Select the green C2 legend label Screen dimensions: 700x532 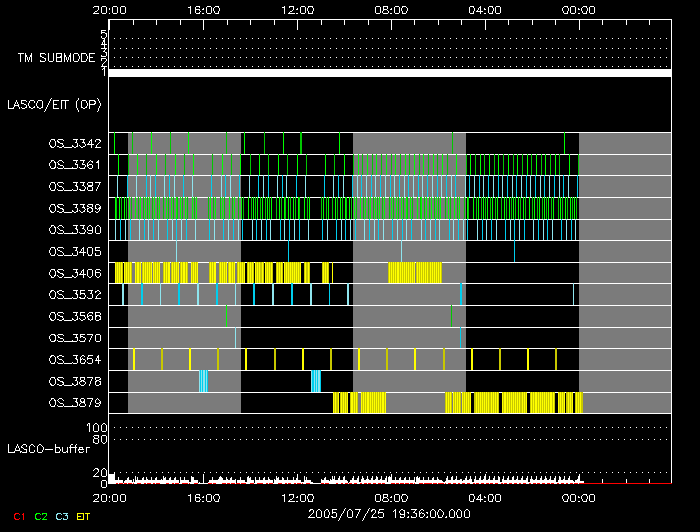(41, 515)
